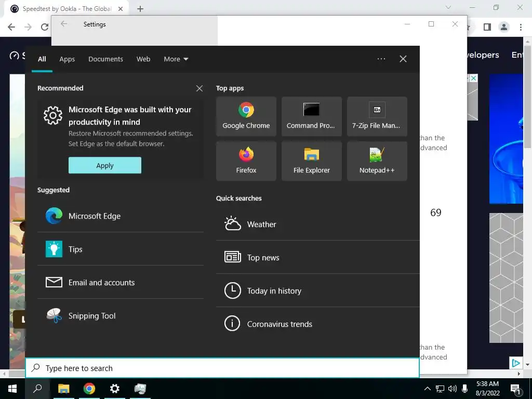Select Top news quick search
This screenshot has width=532, height=399.
[317, 258]
